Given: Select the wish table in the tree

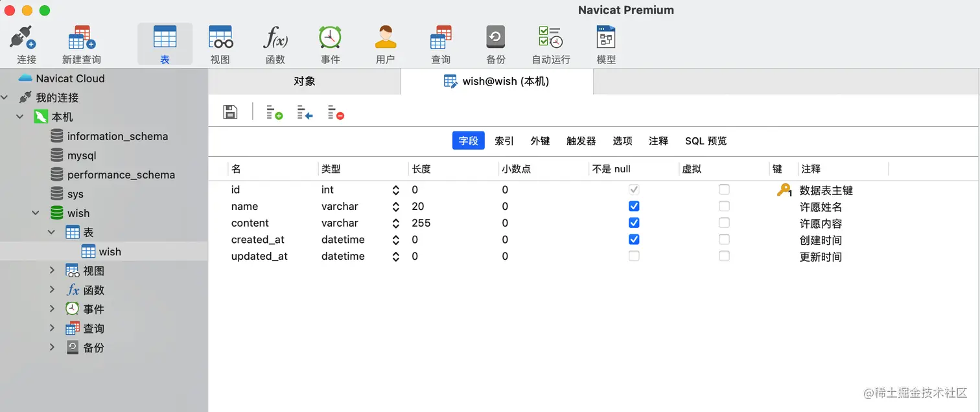Looking at the screenshot, I should tap(101, 252).
